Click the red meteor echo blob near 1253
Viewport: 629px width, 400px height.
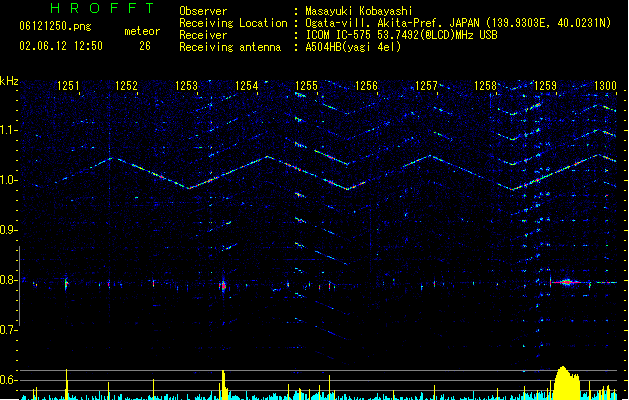[x=223, y=286]
